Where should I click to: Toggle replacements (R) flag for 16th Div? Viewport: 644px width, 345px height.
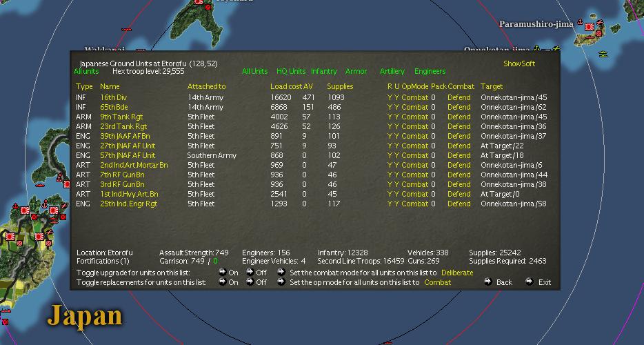click(390, 97)
